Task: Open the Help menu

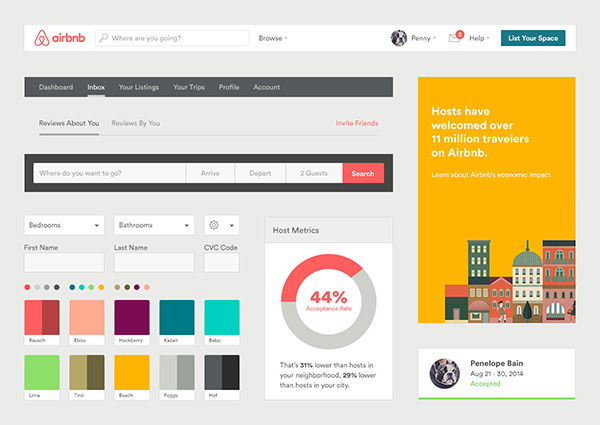Action: tap(479, 38)
